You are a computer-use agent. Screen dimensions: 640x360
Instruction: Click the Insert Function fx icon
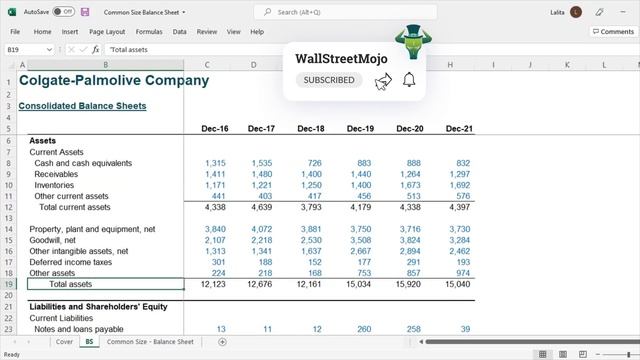pyautogui.click(x=96, y=50)
